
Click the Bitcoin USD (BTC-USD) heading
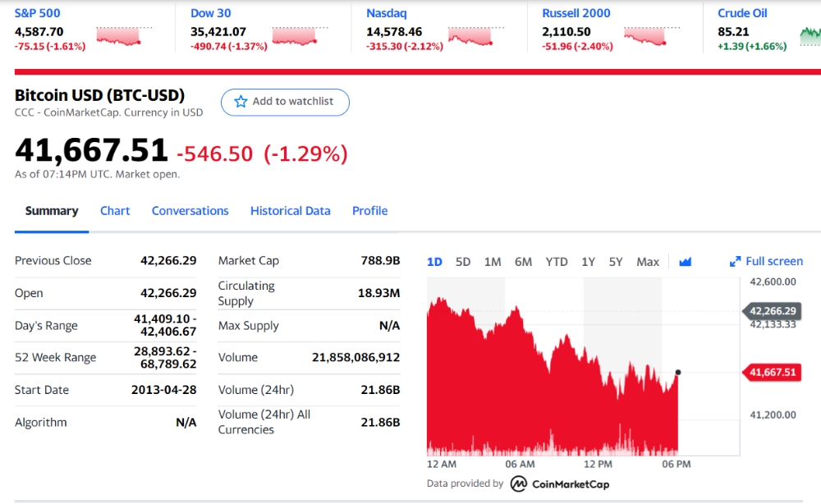[x=99, y=95]
